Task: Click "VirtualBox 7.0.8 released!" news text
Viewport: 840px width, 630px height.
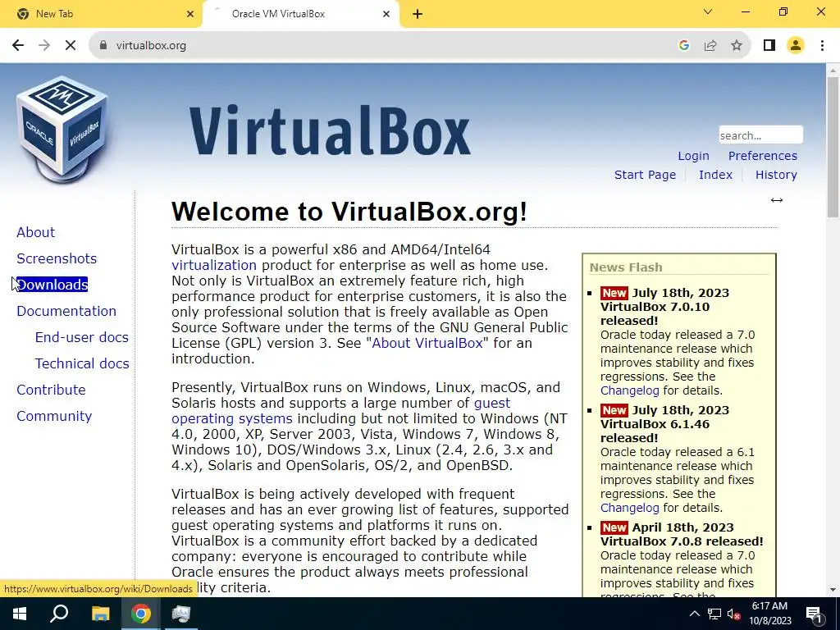Action: pos(682,541)
